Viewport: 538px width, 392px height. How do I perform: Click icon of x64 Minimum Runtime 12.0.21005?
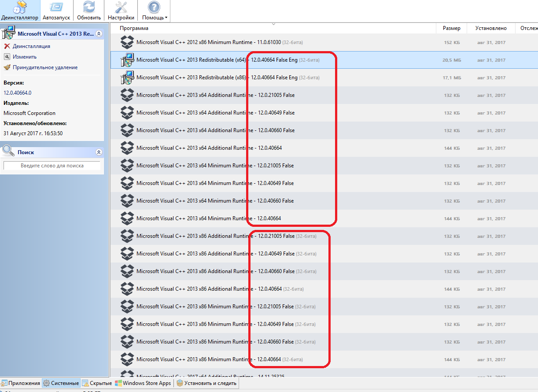point(127,166)
